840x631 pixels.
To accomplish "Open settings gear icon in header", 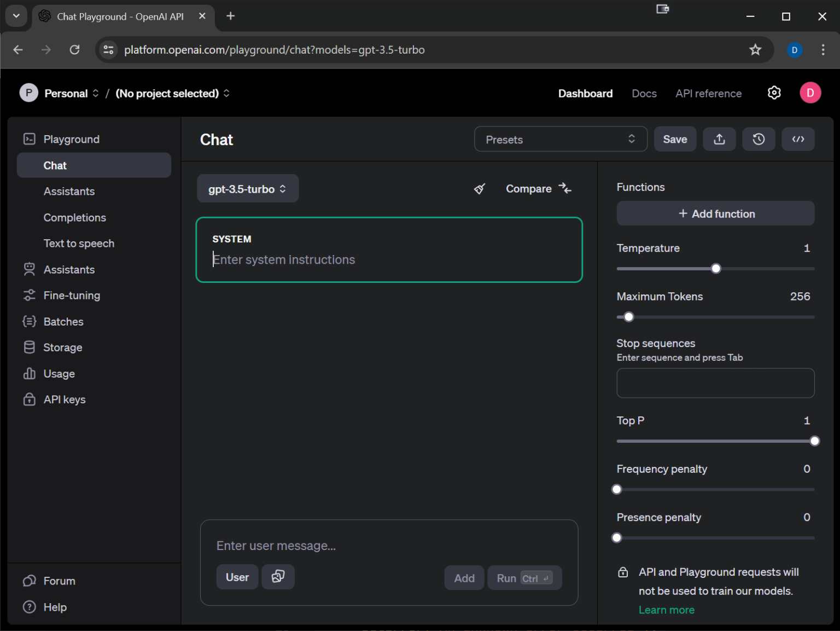I will [774, 93].
